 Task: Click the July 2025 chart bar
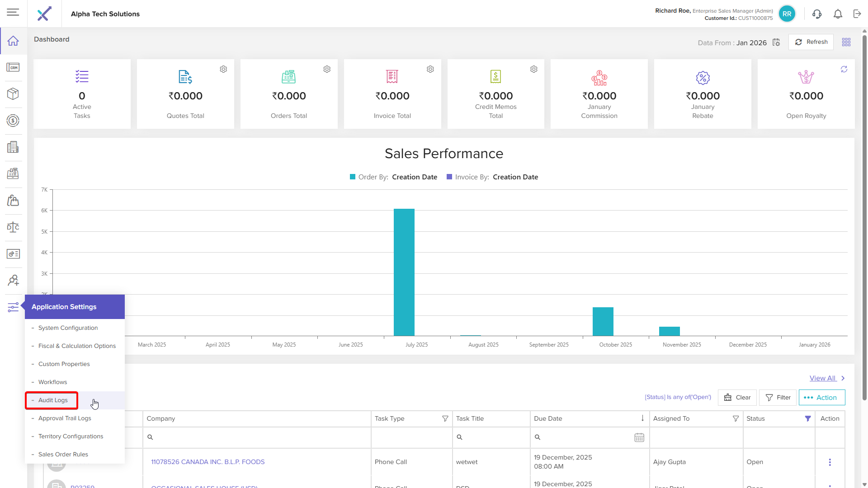click(x=404, y=272)
